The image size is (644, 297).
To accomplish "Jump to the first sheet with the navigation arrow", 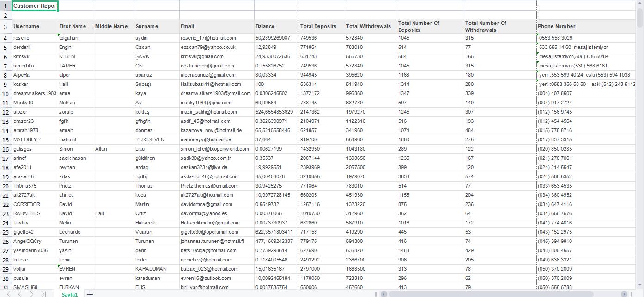I will click(8, 294).
